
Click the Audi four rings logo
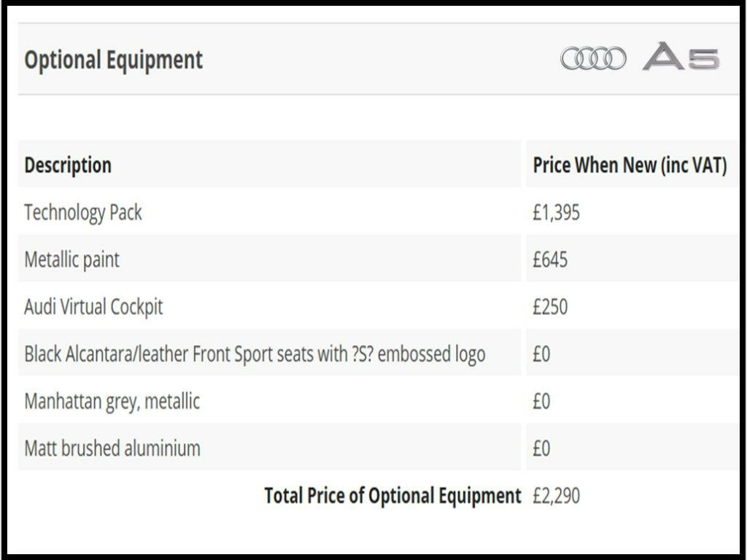pos(593,58)
